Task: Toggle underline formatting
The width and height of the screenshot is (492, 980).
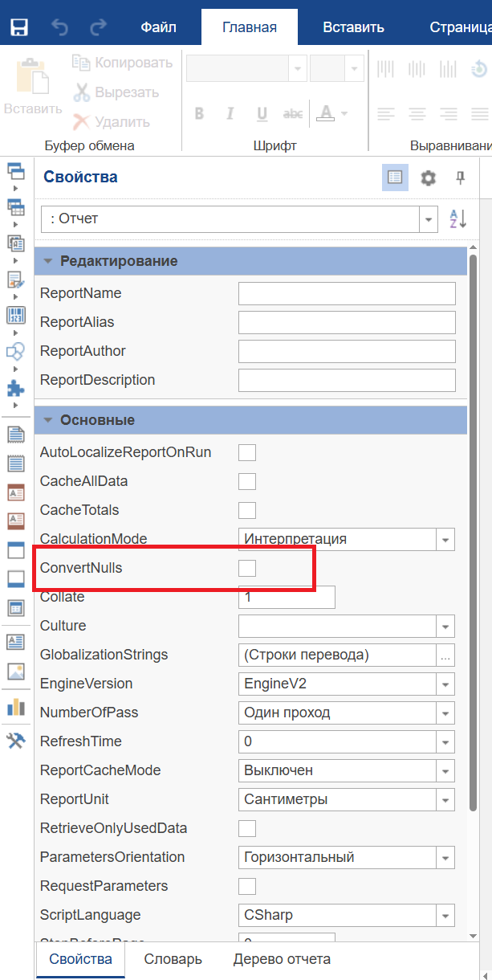Action: click(262, 113)
